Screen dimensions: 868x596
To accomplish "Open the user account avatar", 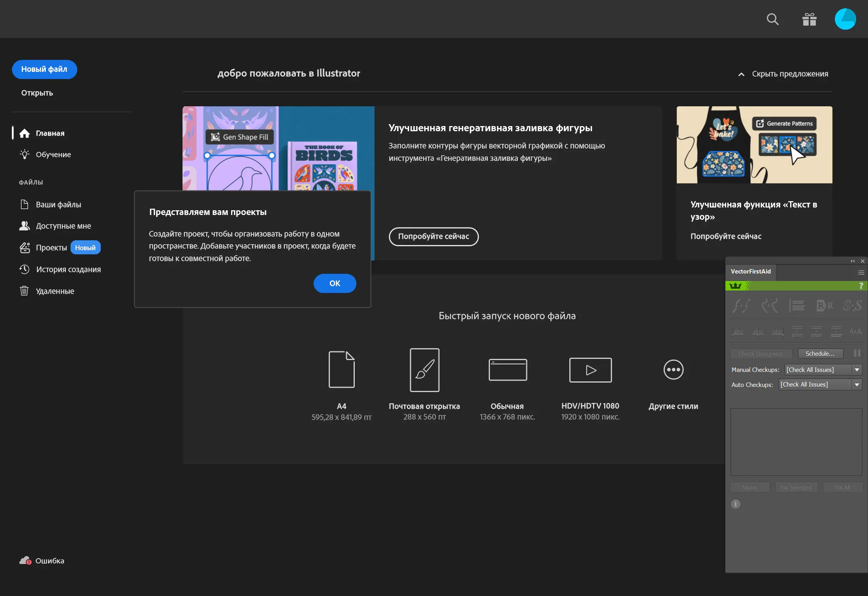I will pos(845,19).
